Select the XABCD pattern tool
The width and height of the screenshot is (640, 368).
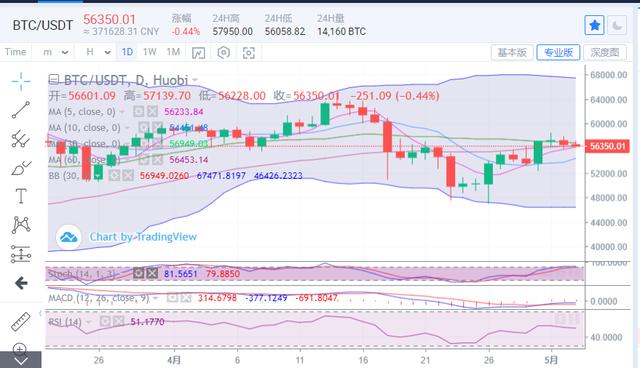(x=21, y=224)
